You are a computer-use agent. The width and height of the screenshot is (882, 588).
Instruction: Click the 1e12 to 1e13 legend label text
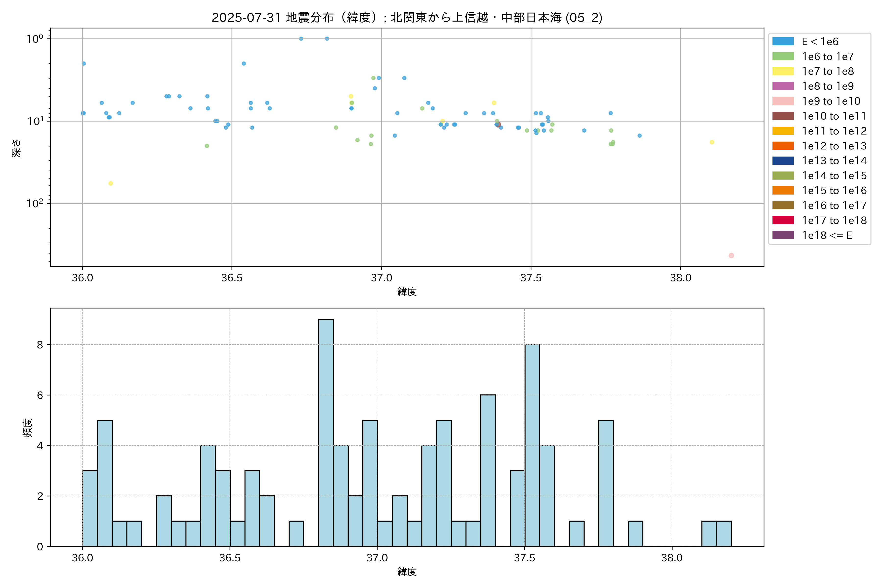(x=834, y=146)
